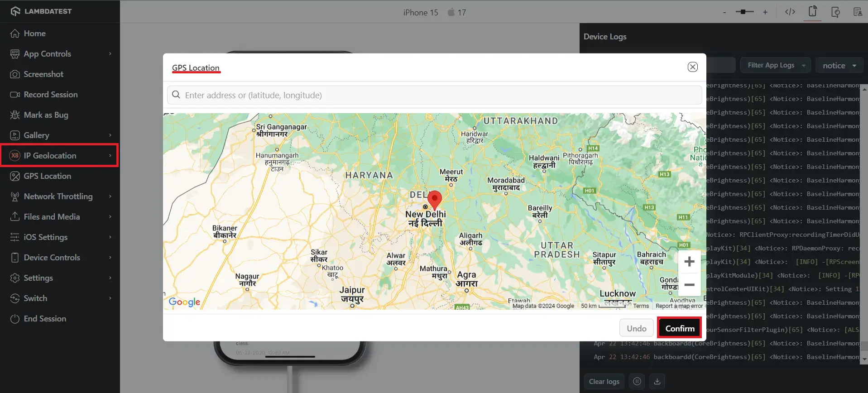The width and height of the screenshot is (868, 393).
Task: Click the device inspector icon in top toolbar
Action: point(835,12)
